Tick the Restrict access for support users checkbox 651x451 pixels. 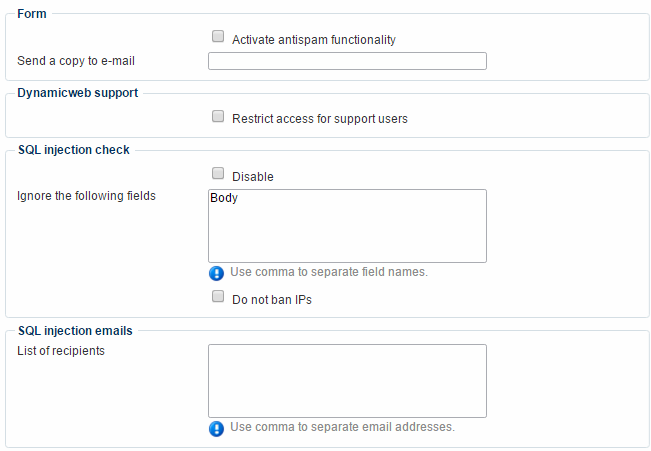point(218,117)
